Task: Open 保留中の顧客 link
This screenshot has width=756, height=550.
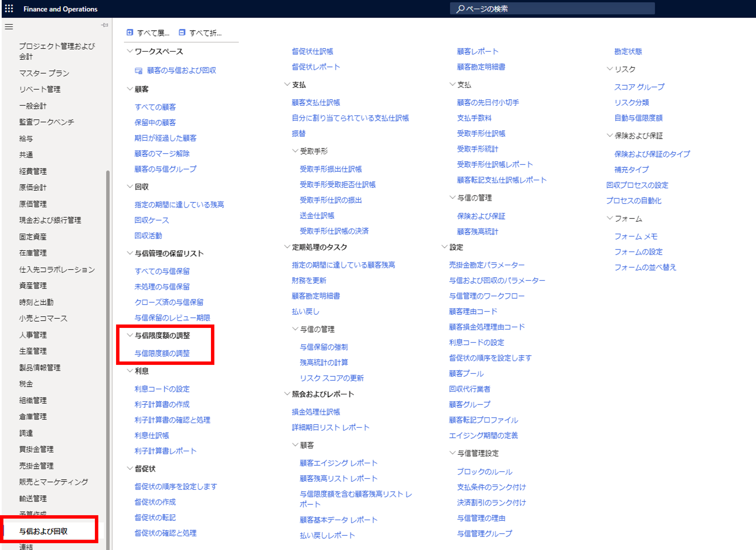Action: click(x=155, y=122)
